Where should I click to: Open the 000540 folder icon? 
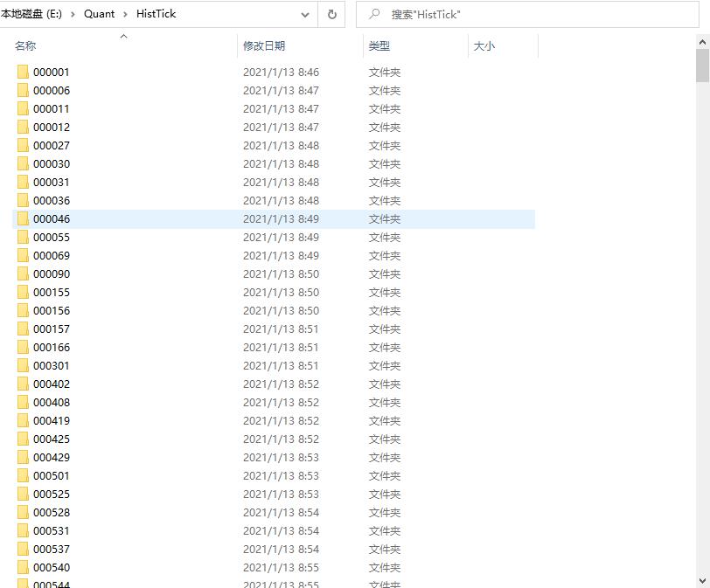tap(22, 567)
